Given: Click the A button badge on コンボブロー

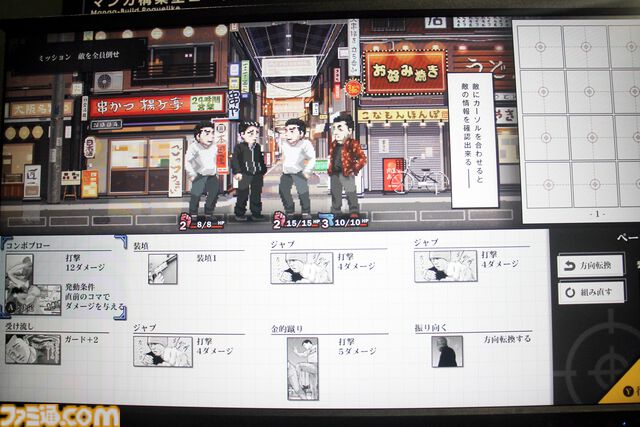Looking at the screenshot, I should tap(12, 309).
